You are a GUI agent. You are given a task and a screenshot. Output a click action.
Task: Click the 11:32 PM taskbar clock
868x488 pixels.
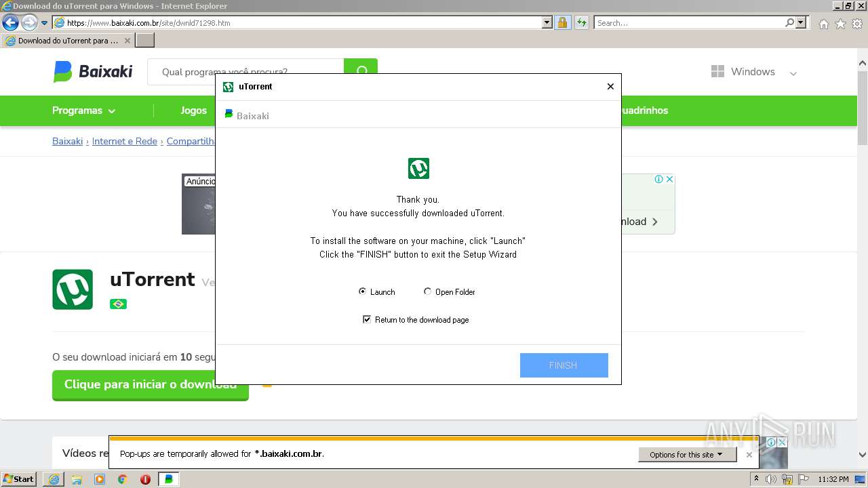833,479
